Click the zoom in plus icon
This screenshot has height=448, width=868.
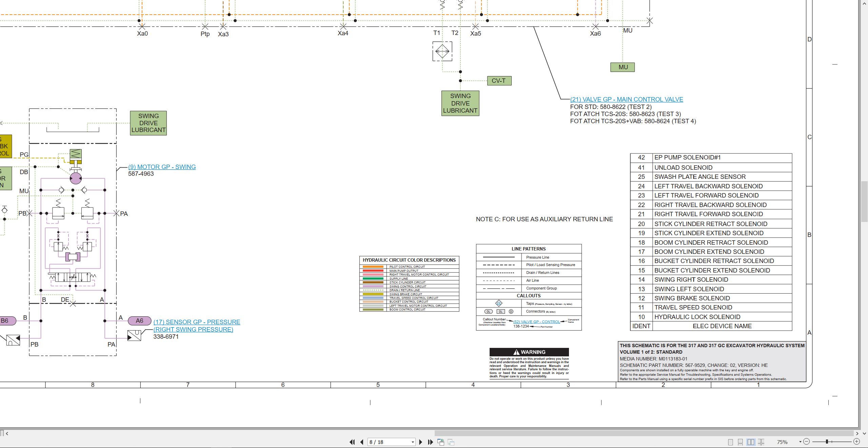[856, 442]
